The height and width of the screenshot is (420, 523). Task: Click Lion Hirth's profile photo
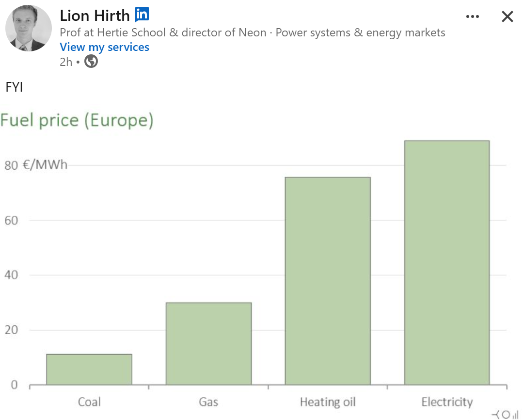[29, 29]
